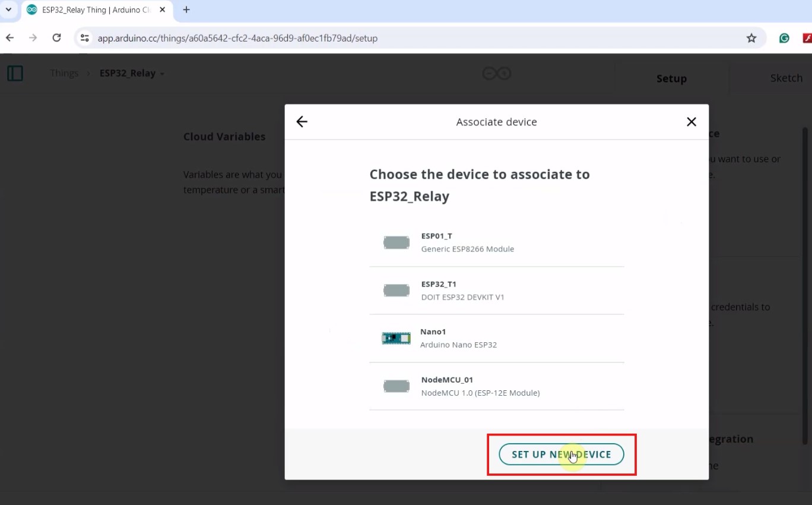
Task: Choose the ESP32_T1 DOIT ESP32 DEVKIT device
Action: 496,291
